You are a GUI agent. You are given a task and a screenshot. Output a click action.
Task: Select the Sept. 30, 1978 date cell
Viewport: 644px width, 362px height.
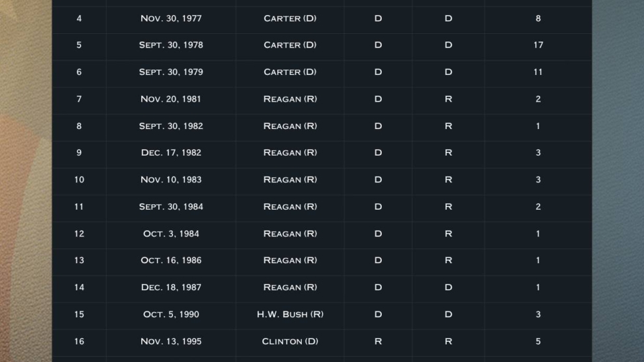pos(171,45)
